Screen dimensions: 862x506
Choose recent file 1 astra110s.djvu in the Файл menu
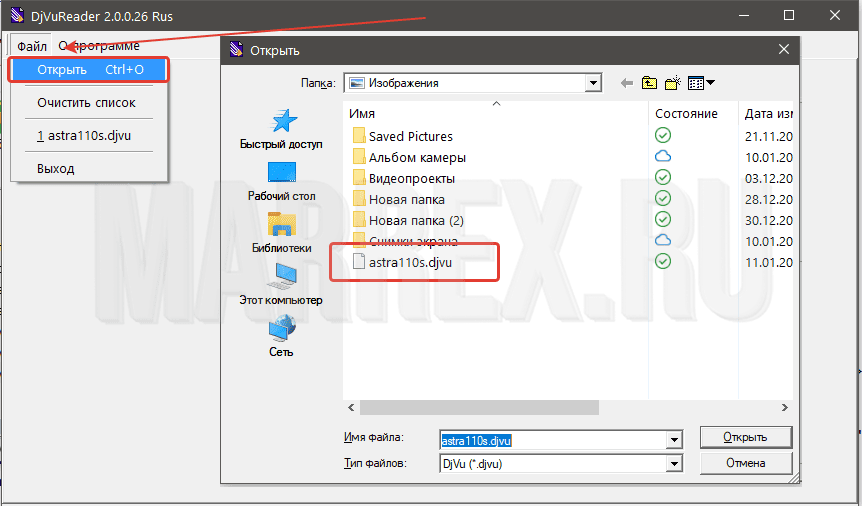click(84, 136)
